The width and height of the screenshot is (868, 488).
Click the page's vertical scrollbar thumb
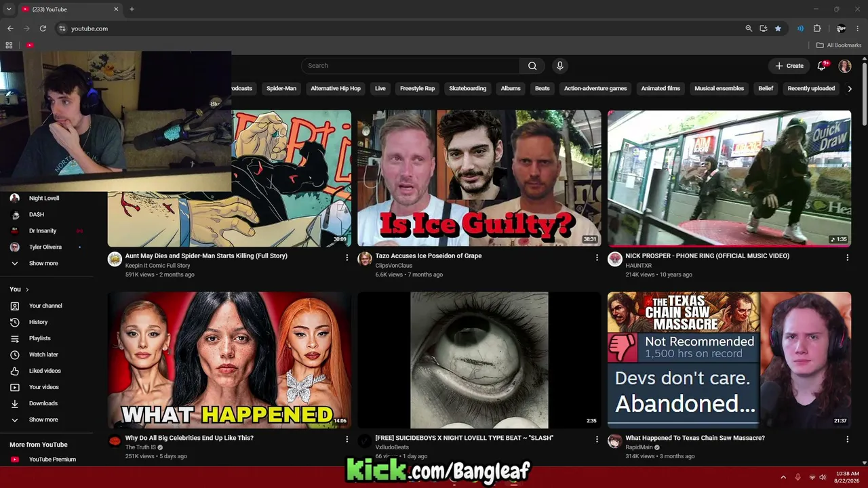[865, 93]
